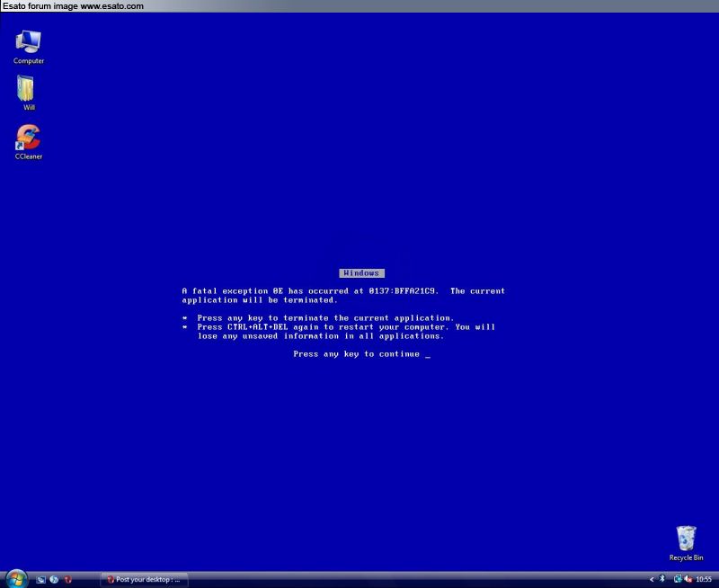Click the muted volume tray icon
The image size is (719, 588).
(688, 579)
